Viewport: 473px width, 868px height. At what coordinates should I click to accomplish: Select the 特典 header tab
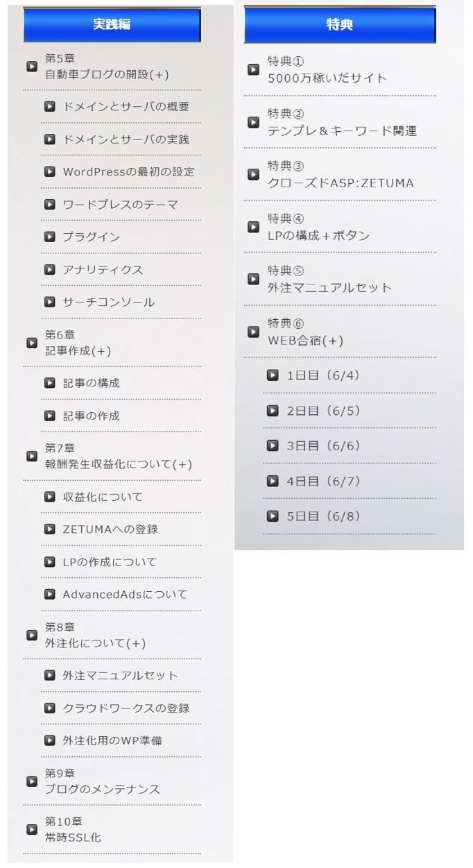pyautogui.click(x=340, y=25)
